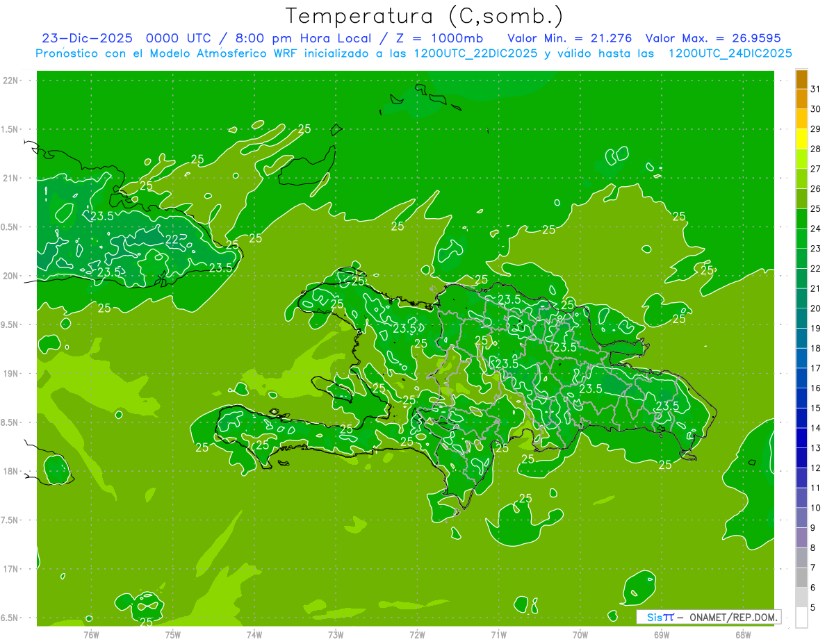Click the "69W" longitude axis label
Image resolution: width=834 pixels, height=644 pixels.
(x=662, y=635)
